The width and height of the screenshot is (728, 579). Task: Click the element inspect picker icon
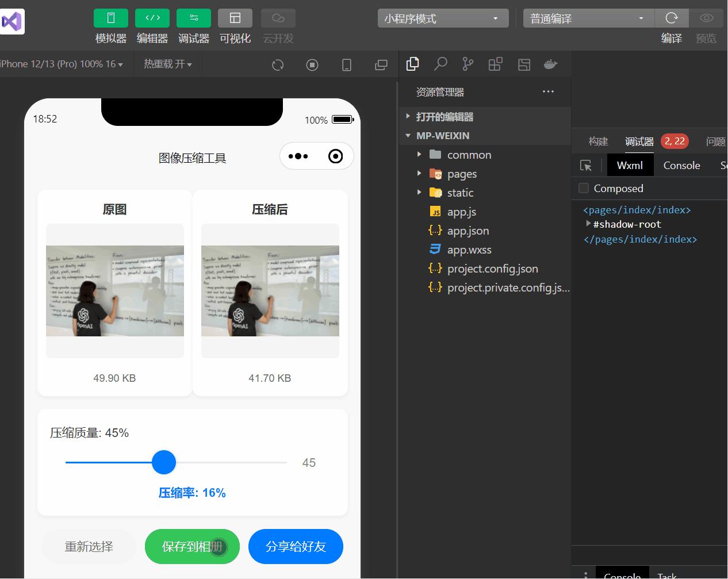[586, 166]
